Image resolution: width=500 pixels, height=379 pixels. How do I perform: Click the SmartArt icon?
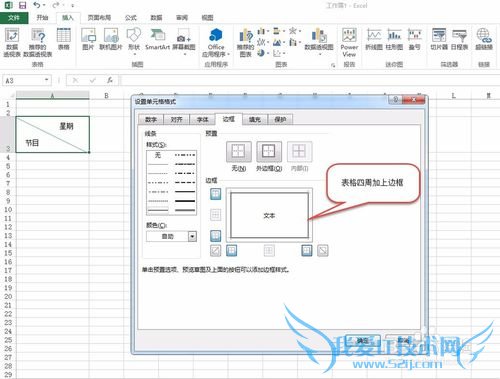tap(157, 39)
